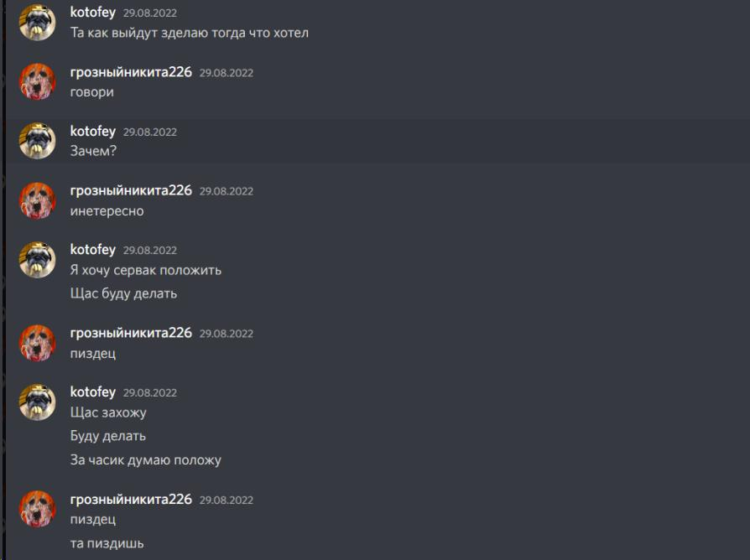Click kotofey username above "Зачем?"
The image size is (750, 560).
(93, 131)
